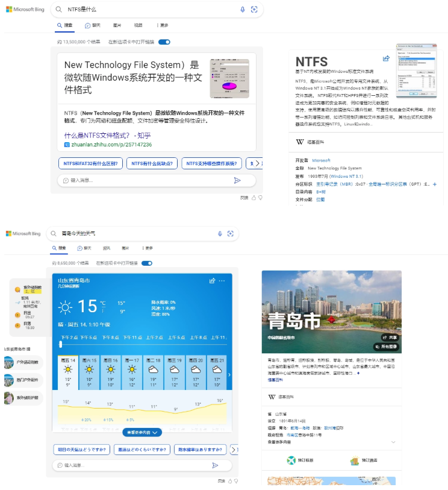This screenshot has height=490, width=448.
Task: Switch to the images tab on the NTFS page
Action: 117,25
